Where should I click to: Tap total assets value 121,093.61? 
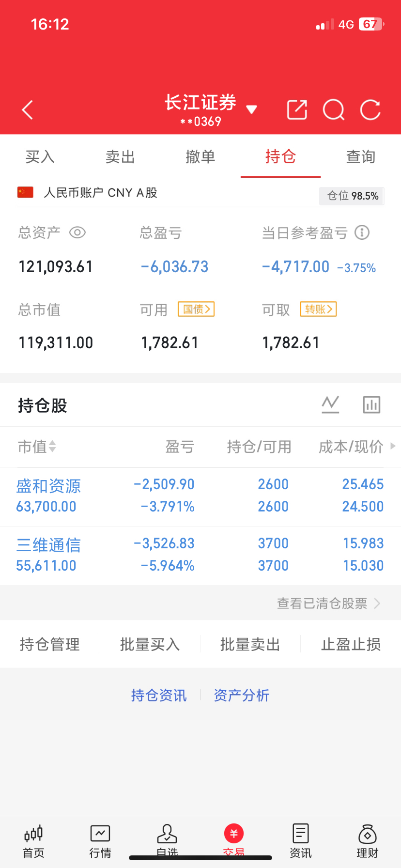(56, 267)
